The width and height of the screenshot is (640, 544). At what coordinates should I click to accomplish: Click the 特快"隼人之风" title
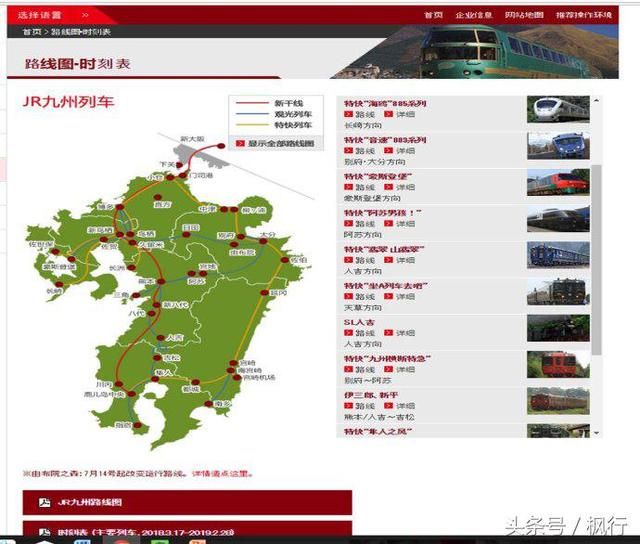(378, 431)
